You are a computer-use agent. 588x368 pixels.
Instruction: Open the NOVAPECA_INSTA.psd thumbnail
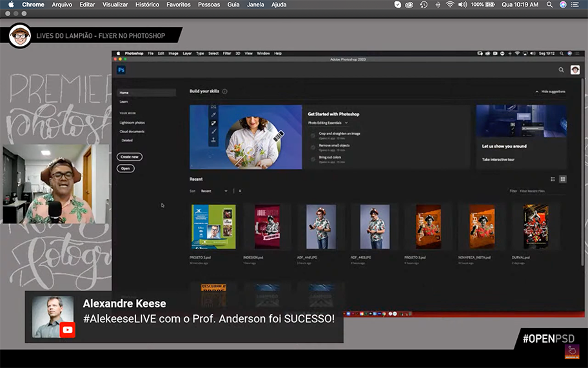pyautogui.click(x=482, y=227)
